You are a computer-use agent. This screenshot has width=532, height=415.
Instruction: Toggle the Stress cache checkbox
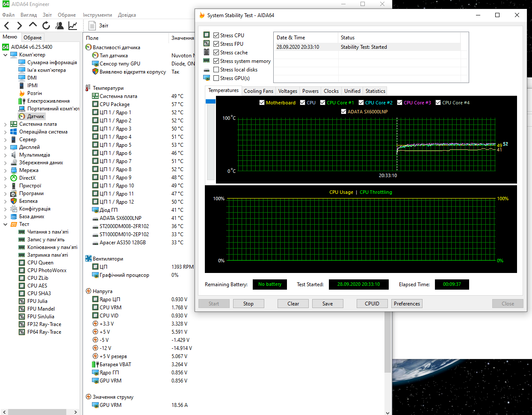click(x=216, y=53)
